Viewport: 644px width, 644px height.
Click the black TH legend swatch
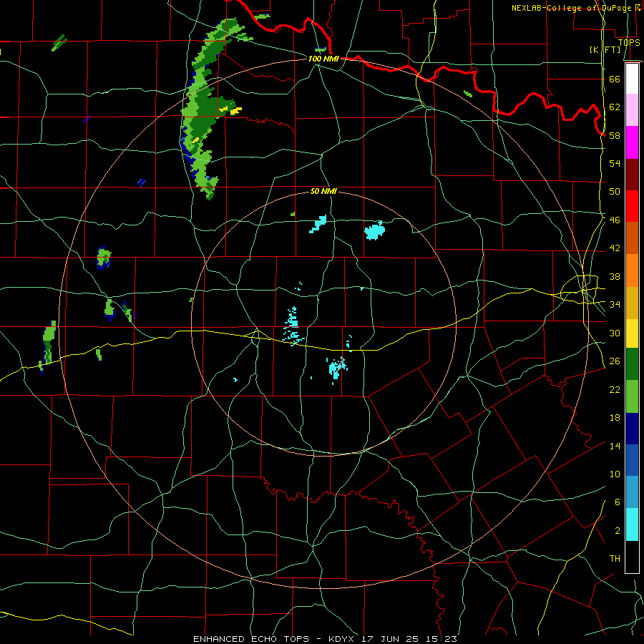pyautogui.click(x=632, y=557)
